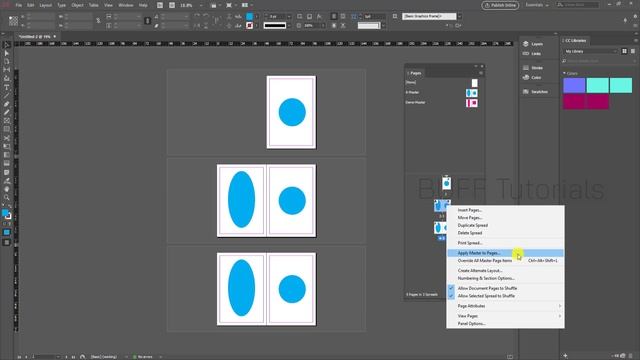Screen dimensions: 640x360
Task: Select page 1 thumbnail in Pages panel
Action: [x=447, y=183]
